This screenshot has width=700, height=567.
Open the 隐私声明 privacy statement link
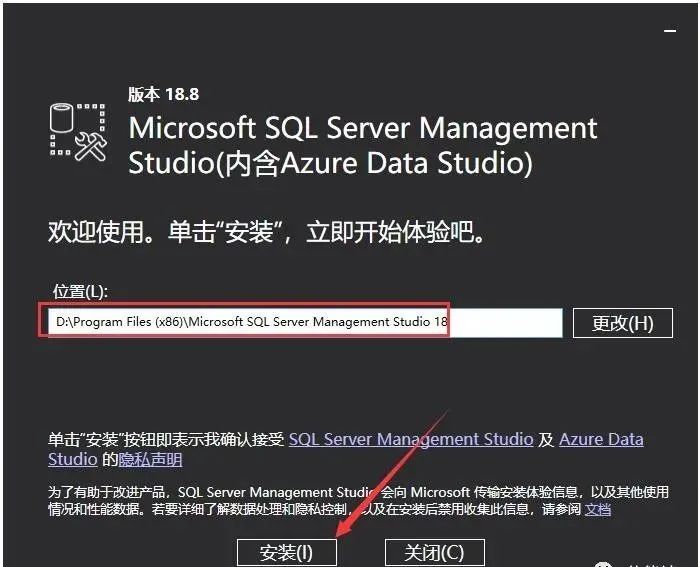coord(150,459)
